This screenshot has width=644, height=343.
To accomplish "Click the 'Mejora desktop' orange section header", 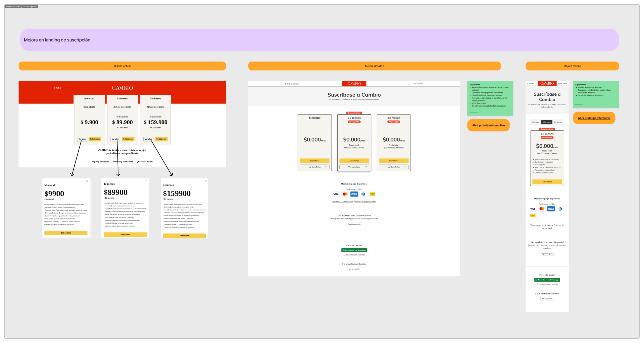I will pyautogui.click(x=374, y=66).
